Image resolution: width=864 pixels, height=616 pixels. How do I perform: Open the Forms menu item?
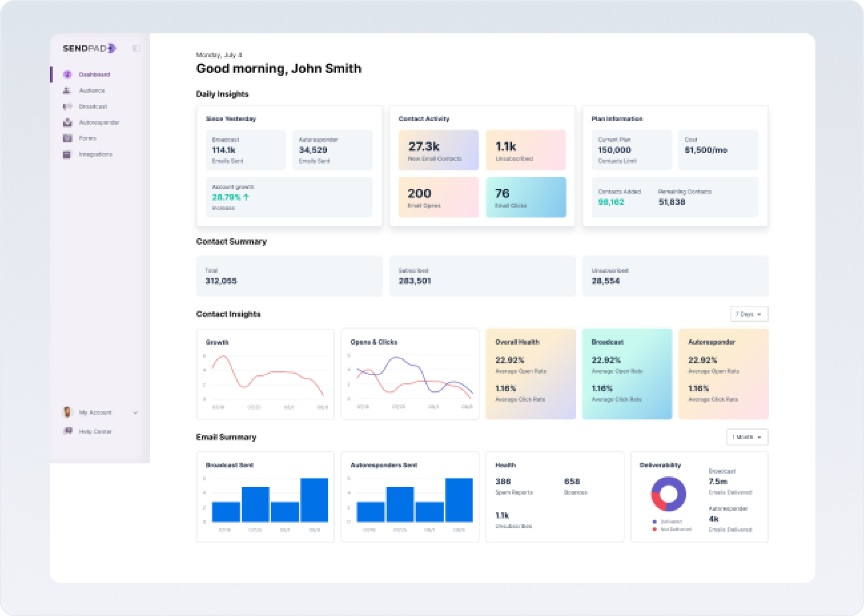coord(88,138)
